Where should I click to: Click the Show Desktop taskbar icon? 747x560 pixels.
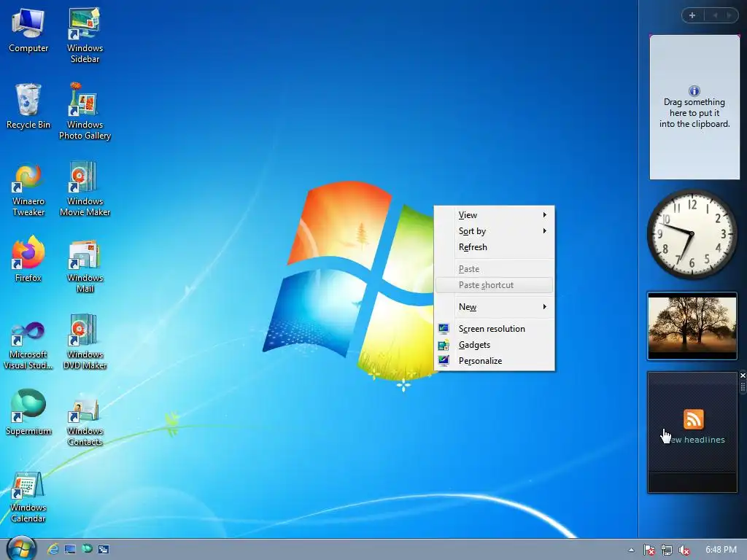pyautogui.click(x=70, y=550)
